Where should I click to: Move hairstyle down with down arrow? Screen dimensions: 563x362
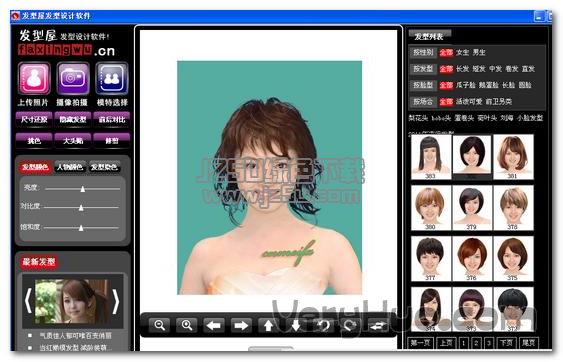click(x=296, y=325)
